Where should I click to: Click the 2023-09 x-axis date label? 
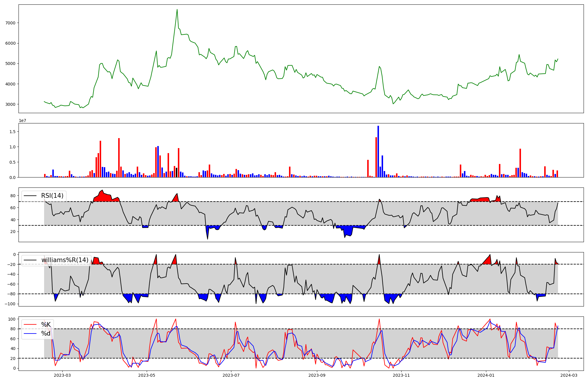coord(317,375)
